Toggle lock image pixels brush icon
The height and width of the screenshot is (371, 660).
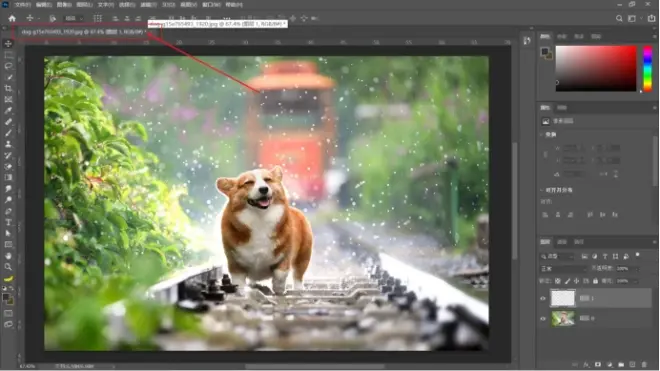coord(567,281)
